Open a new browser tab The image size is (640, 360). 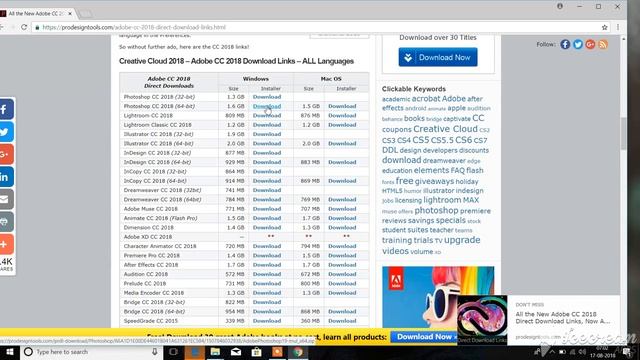[x=85, y=14]
